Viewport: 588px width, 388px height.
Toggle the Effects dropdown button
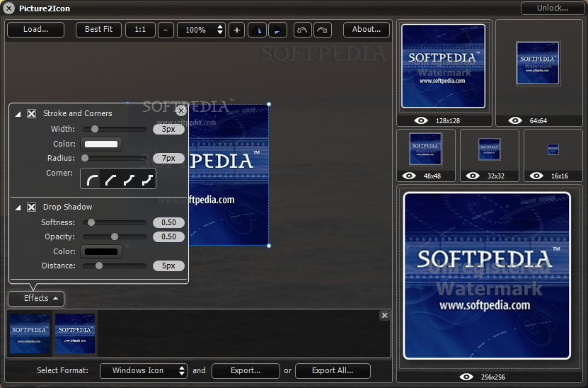(36, 298)
